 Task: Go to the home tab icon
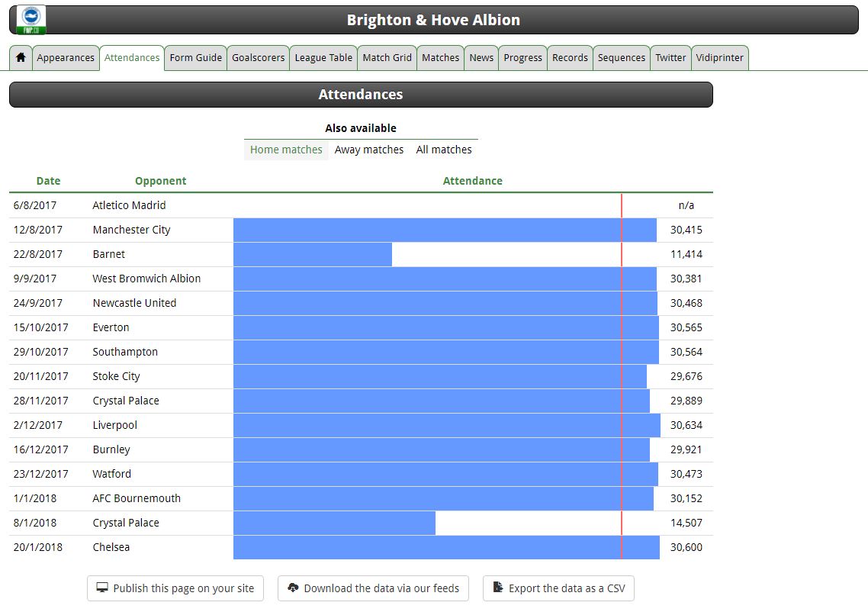pyautogui.click(x=21, y=57)
